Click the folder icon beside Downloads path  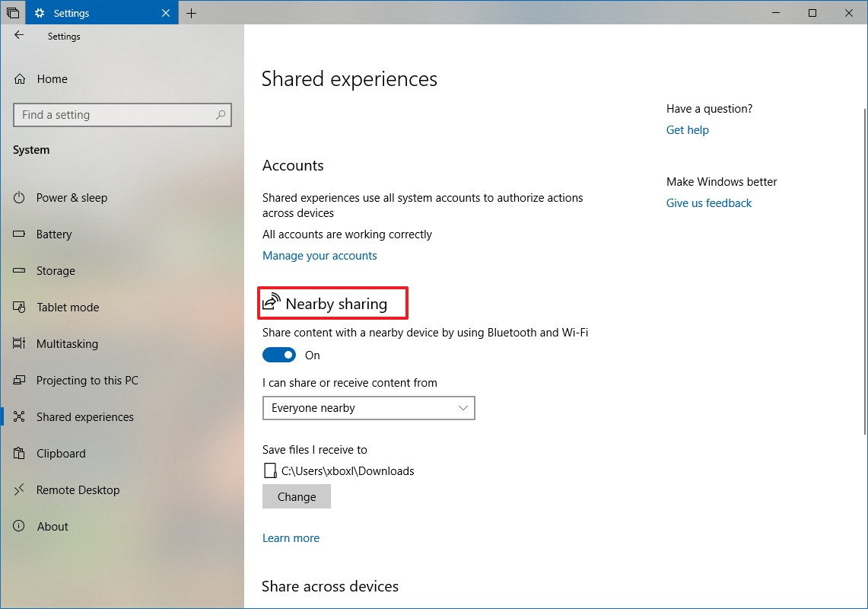(x=269, y=471)
